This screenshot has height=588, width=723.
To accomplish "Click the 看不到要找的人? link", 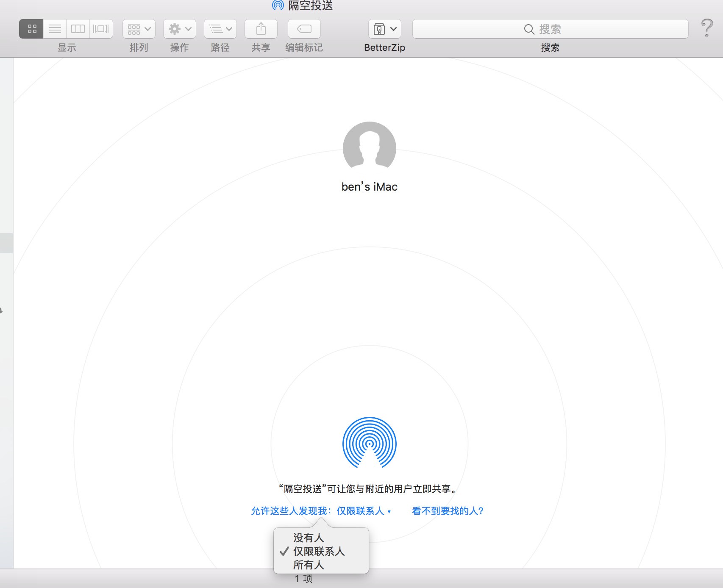I will [x=448, y=511].
